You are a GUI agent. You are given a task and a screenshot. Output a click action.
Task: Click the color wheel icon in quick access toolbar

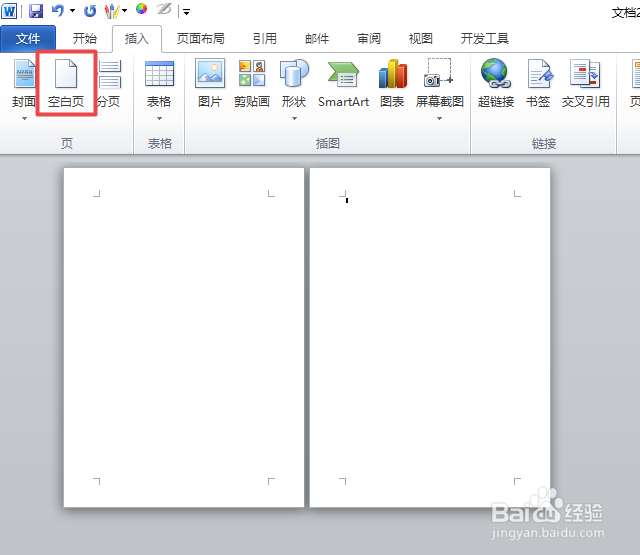click(142, 9)
